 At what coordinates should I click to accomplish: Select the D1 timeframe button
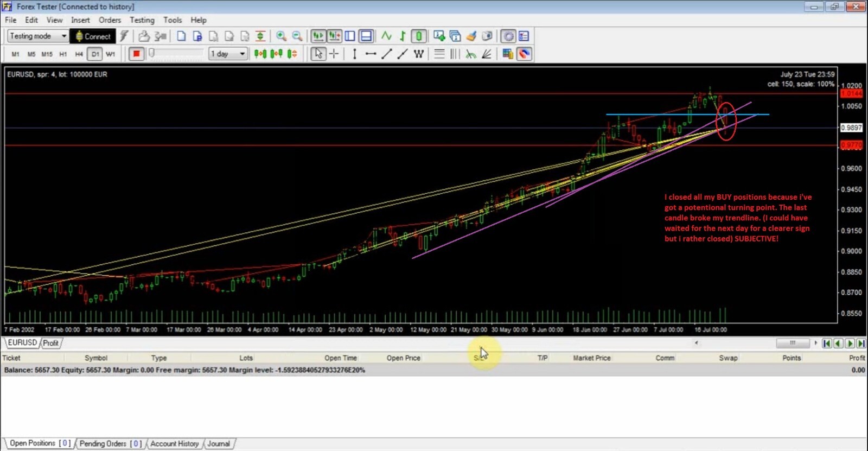point(95,54)
